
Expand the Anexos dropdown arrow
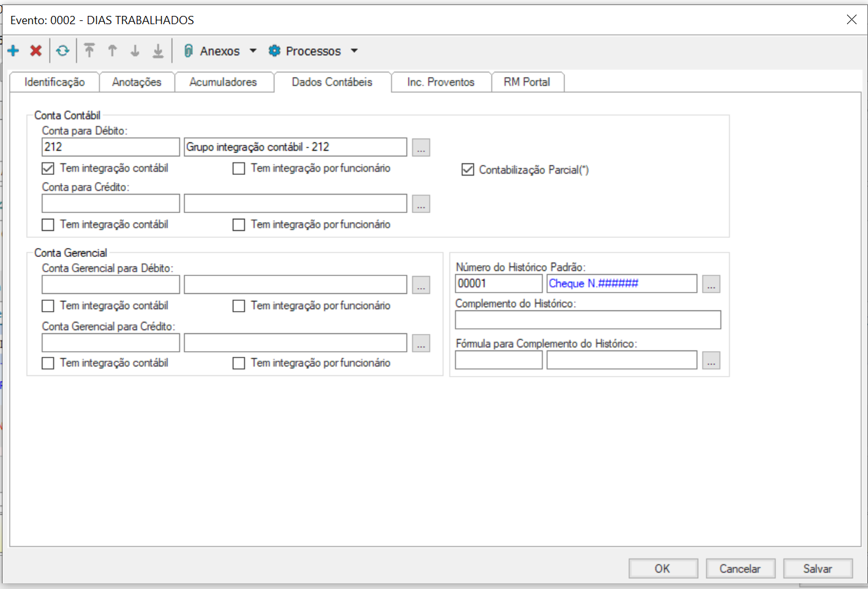[x=253, y=51]
